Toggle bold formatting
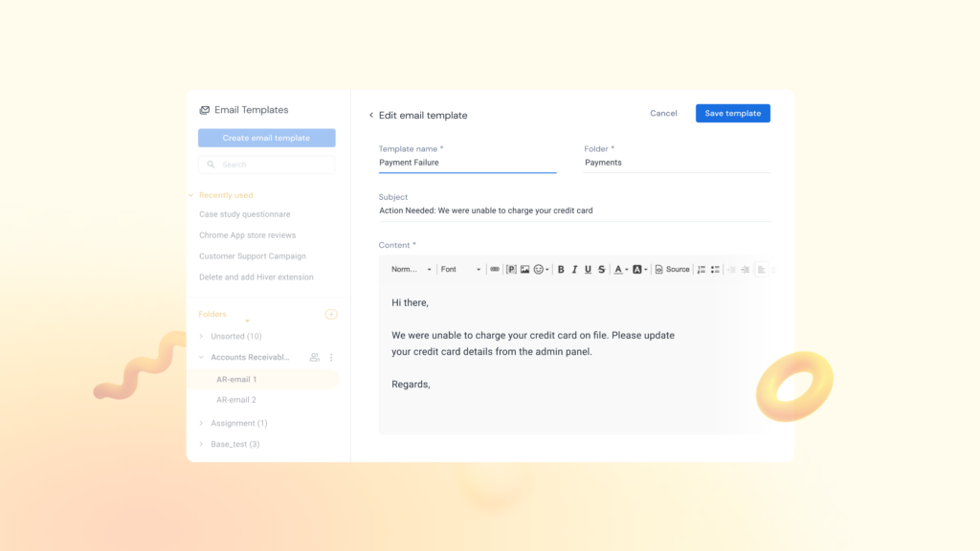The width and height of the screenshot is (980, 551). 561,270
